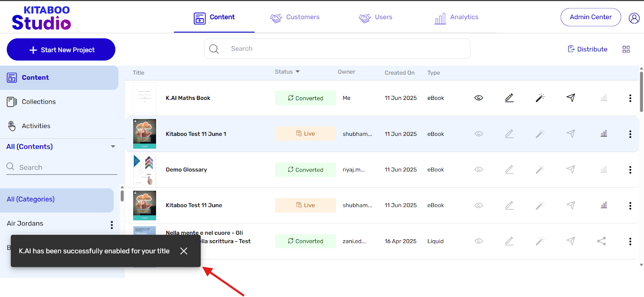Click magic wand in Nella mente row

click(540, 241)
